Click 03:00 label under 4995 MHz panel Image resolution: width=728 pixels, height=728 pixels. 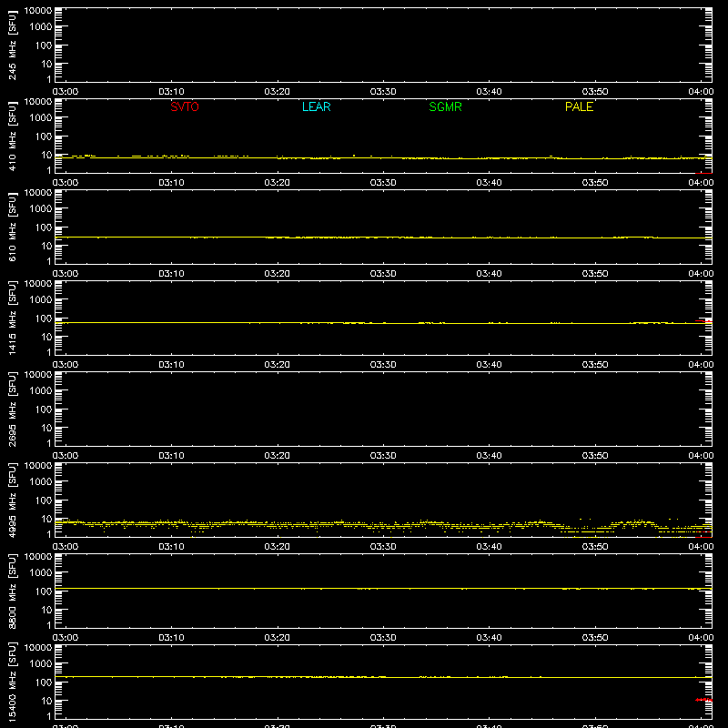pos(66,547)
